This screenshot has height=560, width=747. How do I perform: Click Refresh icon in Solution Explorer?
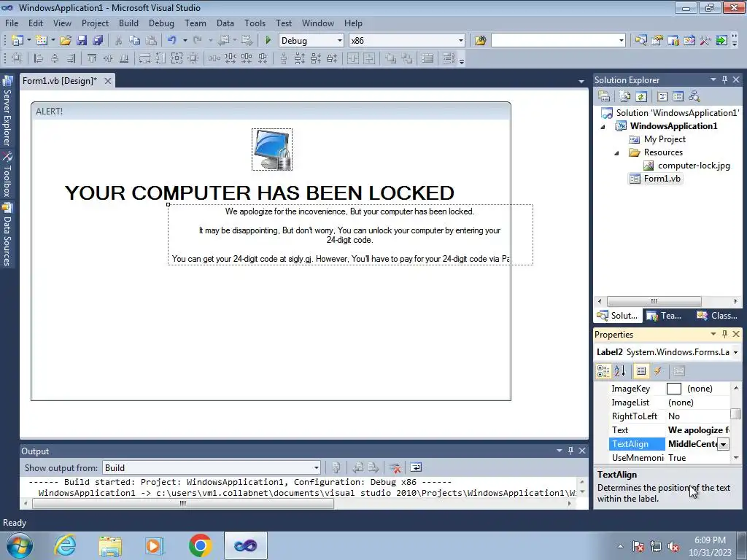[x=641, y=96]
